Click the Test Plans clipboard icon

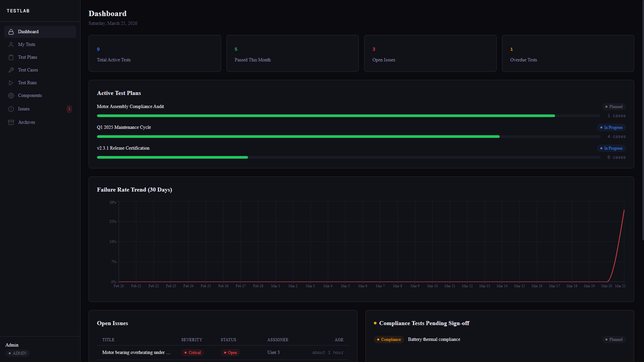11,57
